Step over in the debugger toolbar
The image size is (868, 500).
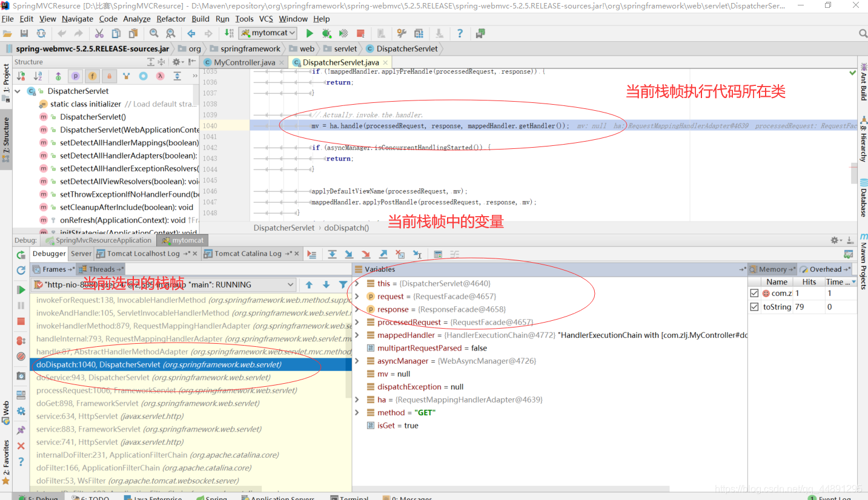[332, 254]
